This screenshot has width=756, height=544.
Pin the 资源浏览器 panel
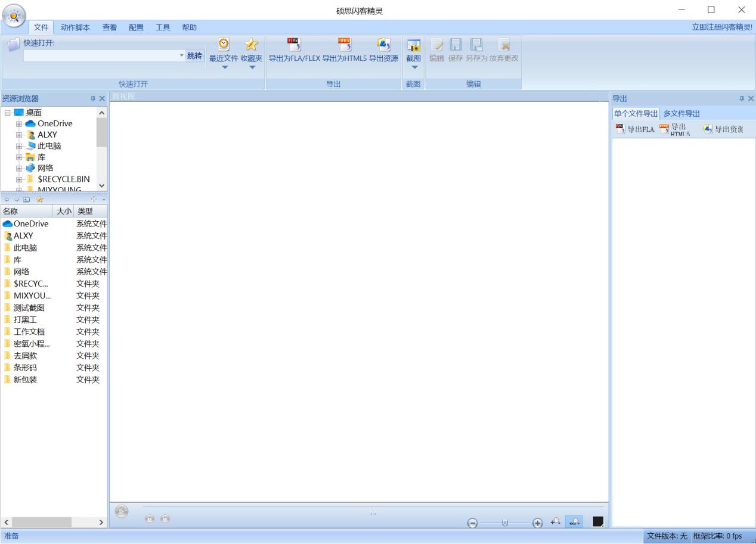coord(93,98)
